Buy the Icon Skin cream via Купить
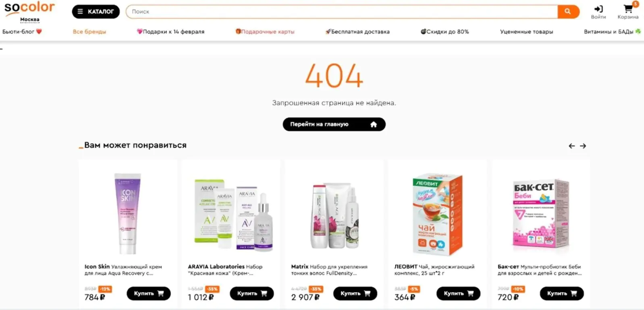Image resolution: width=644 pixels, height=310 pixels. [x=149, y=293]
